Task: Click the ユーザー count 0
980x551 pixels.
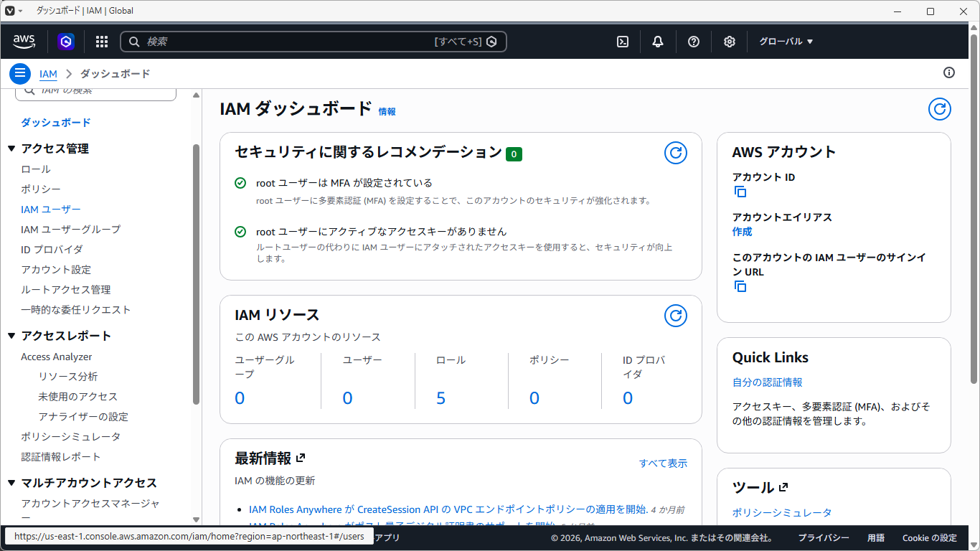Action: point(347,398)
